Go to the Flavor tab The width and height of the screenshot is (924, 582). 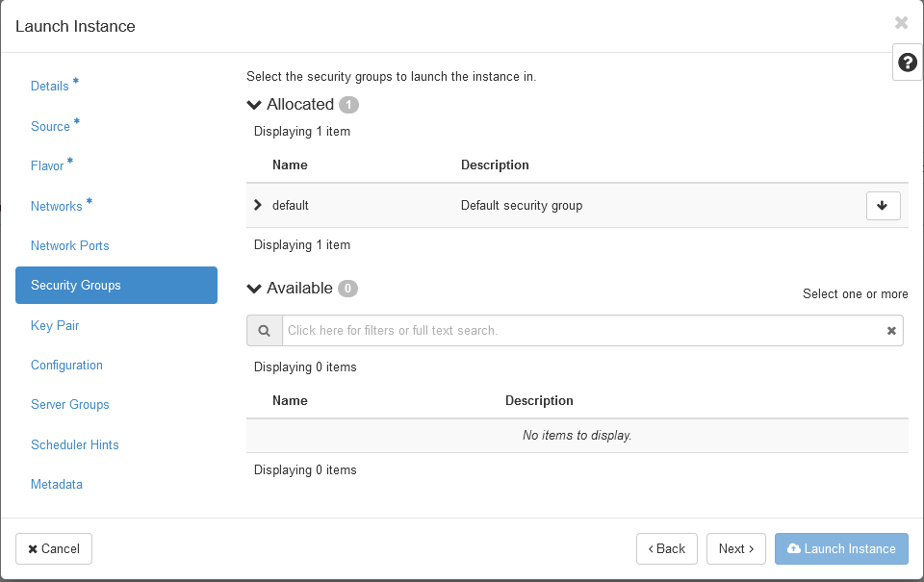(x=47, y=166)
